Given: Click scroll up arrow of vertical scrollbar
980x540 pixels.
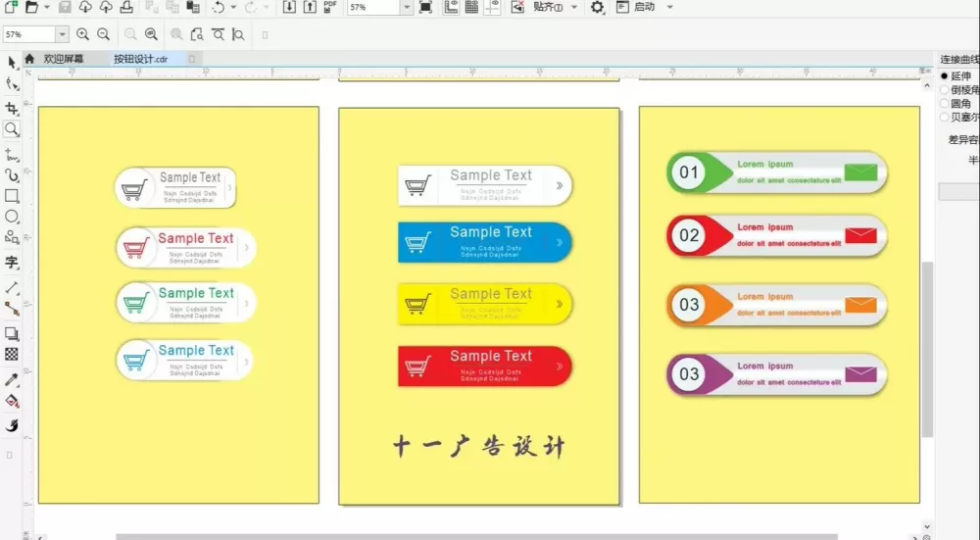Looking at the screenshot, I should click(x=927, y=85).
